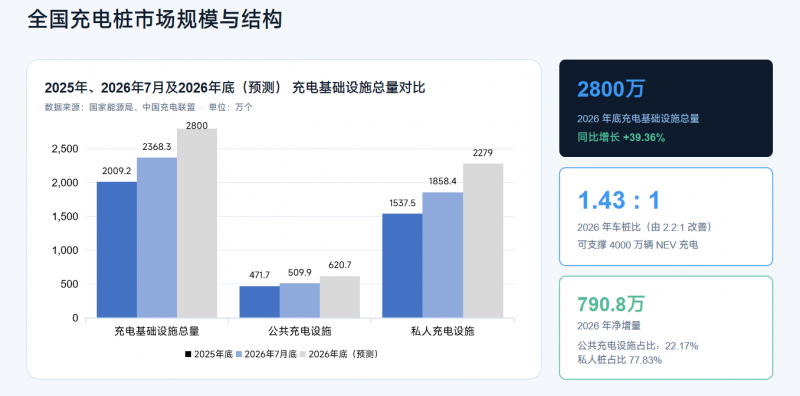The width and height of the screenshot is (800, 396).
Task: Select the gray 2800 forecast bar
Action: click(197, 223)
